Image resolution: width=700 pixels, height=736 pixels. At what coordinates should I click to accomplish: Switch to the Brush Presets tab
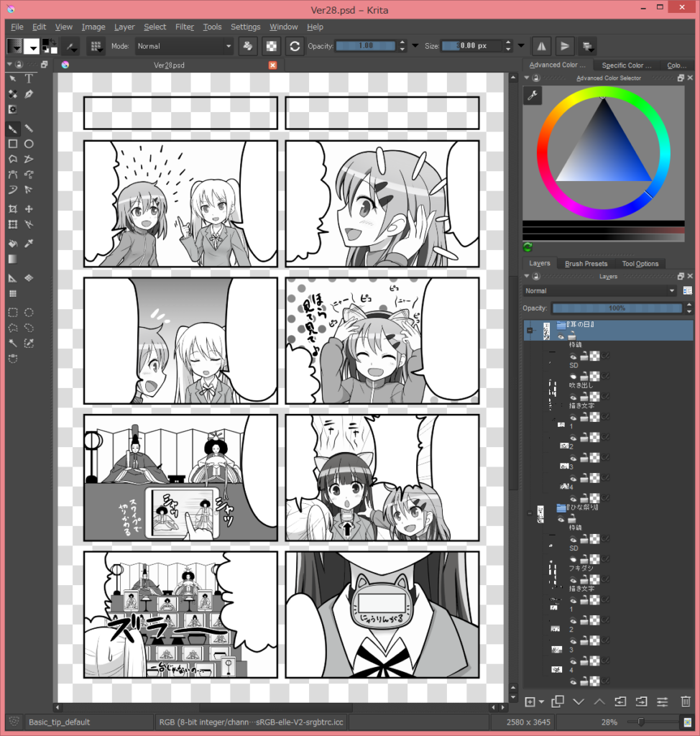586,263
